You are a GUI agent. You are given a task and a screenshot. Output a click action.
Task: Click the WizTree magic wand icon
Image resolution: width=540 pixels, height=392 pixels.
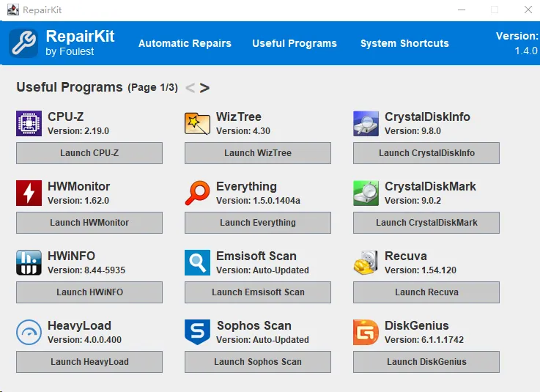(197, 123)
